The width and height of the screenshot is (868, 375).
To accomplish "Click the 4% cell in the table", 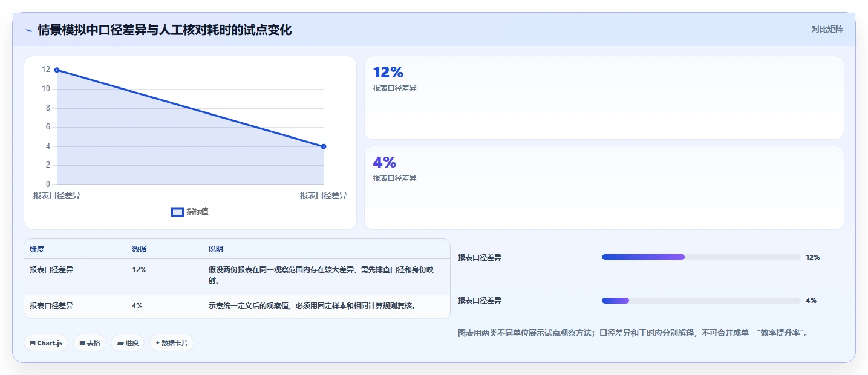I will tap(137, 306).
